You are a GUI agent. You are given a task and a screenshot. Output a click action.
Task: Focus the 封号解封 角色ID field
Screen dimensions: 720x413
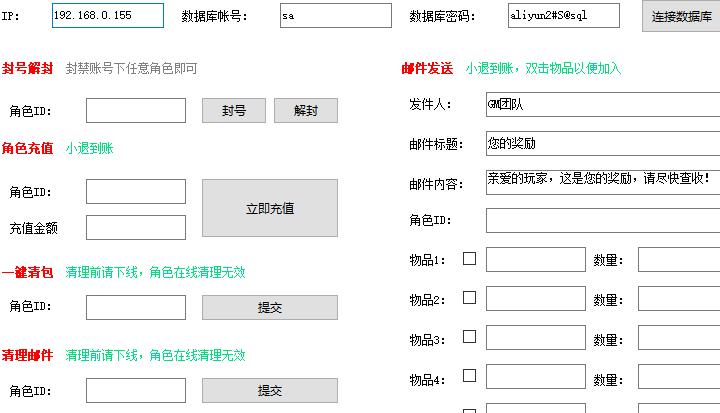(x=136, y=110)
